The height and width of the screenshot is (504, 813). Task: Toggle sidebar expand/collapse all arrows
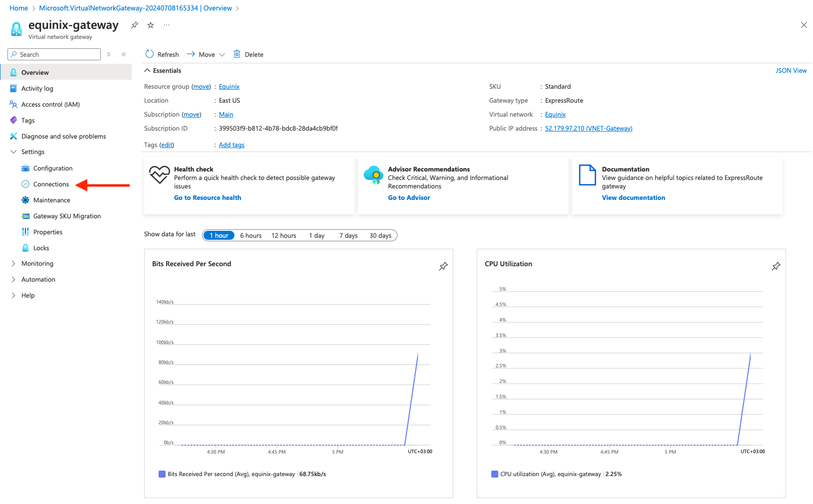[109, 54]
